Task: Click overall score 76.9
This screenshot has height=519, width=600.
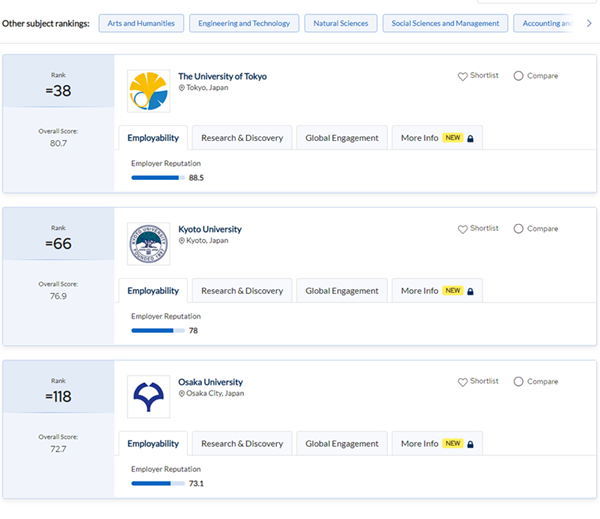Action: click(58, 296)
